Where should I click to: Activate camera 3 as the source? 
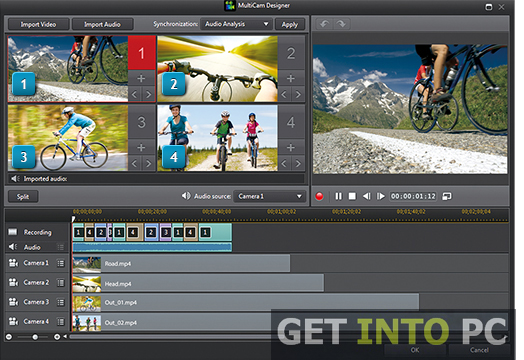click(x=141, y=122)
